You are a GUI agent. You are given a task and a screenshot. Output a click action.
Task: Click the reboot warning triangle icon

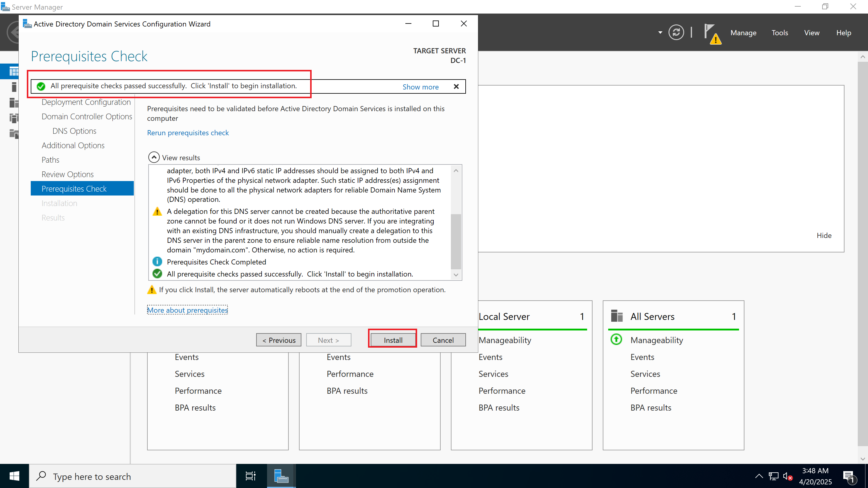[152, 289]
